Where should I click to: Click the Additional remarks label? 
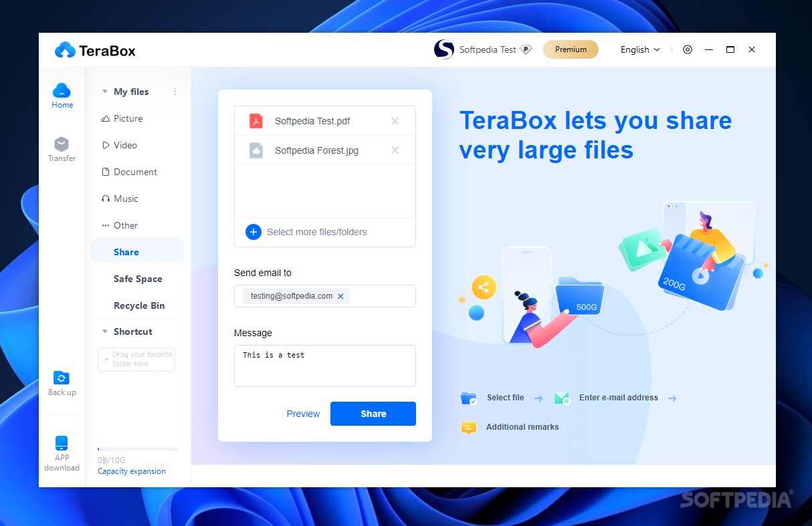(522, 427)
